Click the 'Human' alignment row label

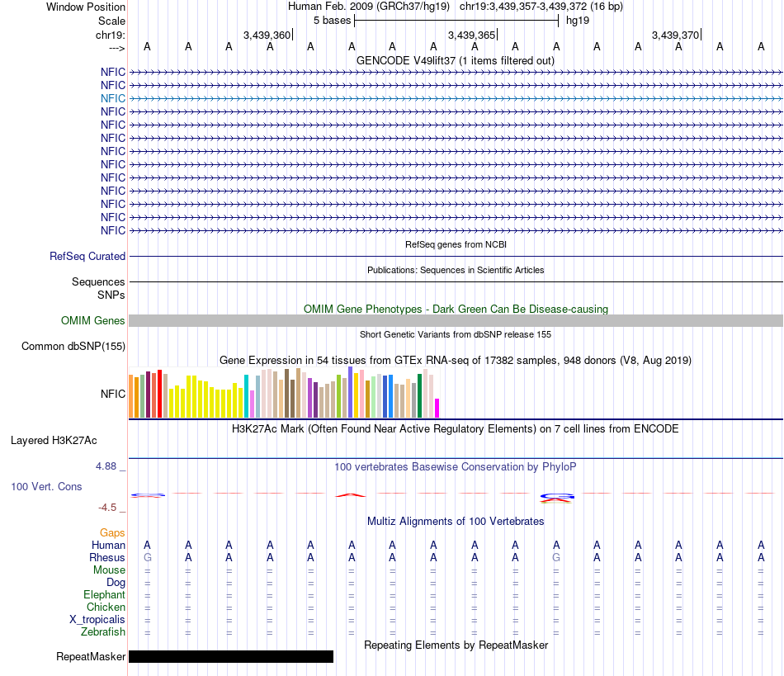[108, 545]
